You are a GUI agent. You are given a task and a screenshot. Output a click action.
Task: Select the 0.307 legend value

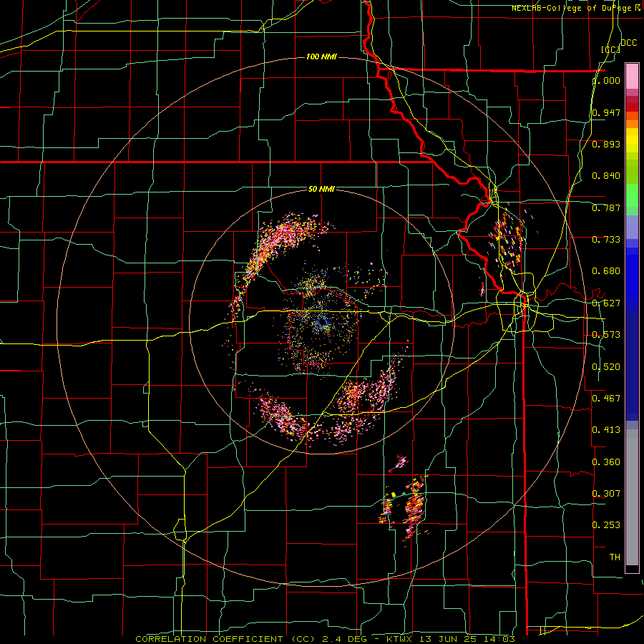606,493
